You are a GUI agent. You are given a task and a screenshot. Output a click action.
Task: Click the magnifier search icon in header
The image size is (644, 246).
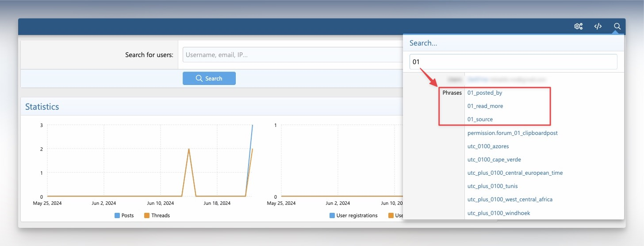[x=617, y=27]
